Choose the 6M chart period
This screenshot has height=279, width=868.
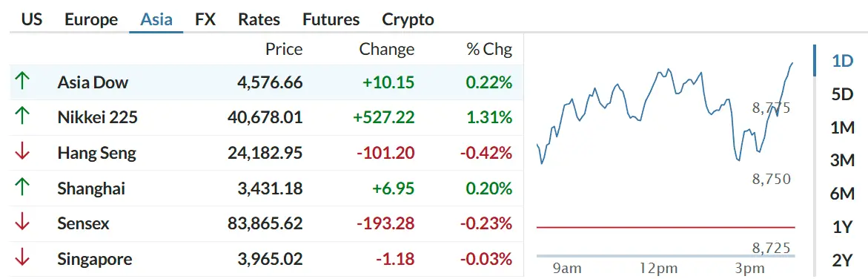coord(843,194)
